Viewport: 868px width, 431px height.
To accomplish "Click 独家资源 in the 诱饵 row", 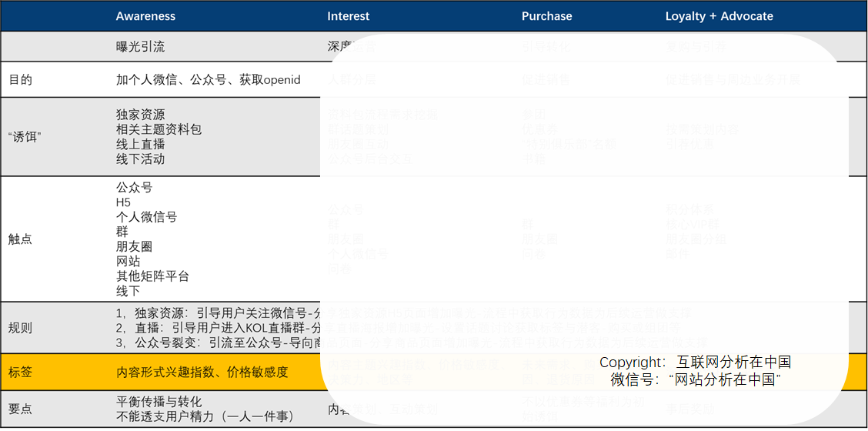I will [140, 115].
